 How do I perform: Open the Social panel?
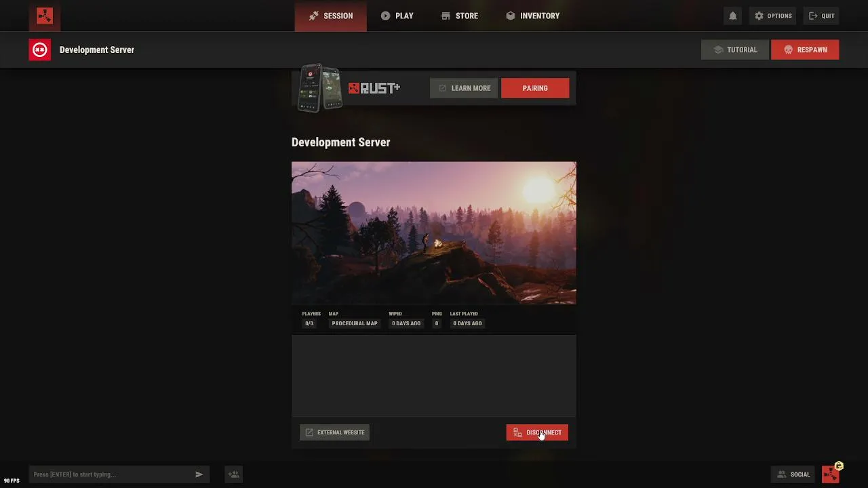[x=793, y=474]
